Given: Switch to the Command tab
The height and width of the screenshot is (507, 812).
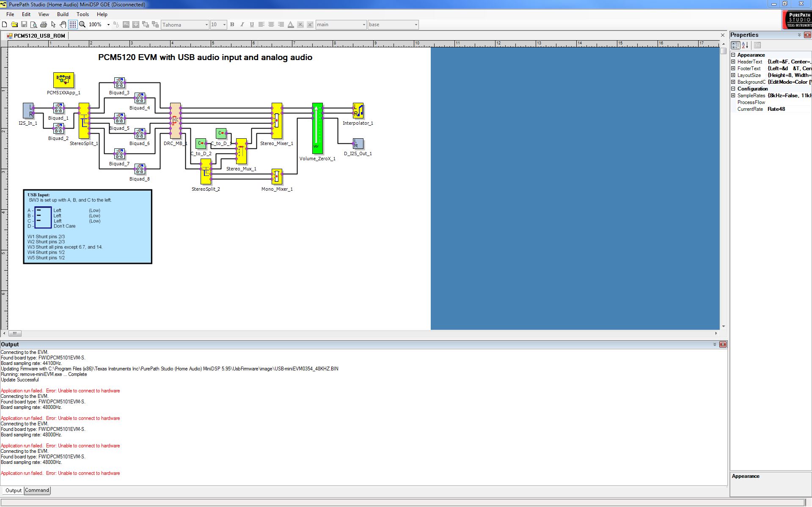Looking at the screenshot, I should point(37,491).
